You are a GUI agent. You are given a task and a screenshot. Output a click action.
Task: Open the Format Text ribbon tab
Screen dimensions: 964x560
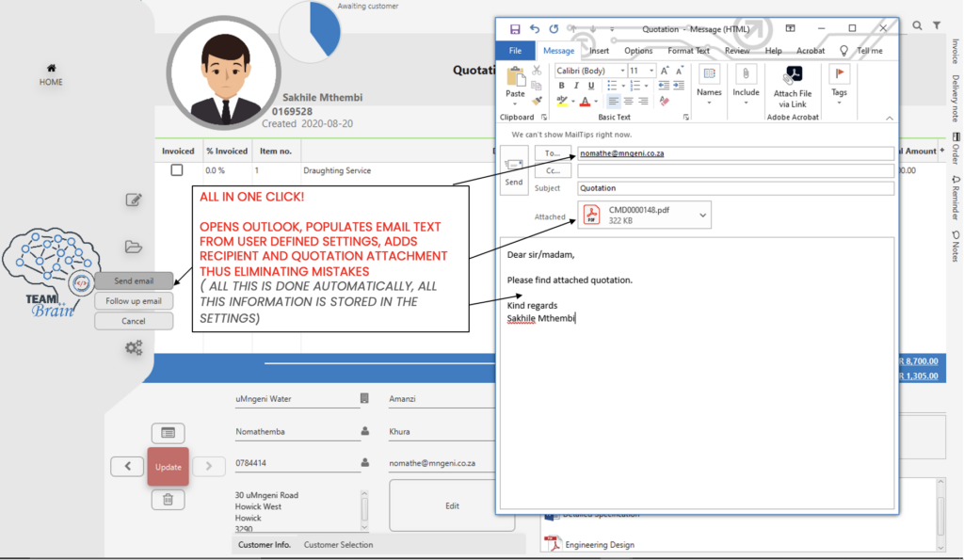(x=688, y=51)
